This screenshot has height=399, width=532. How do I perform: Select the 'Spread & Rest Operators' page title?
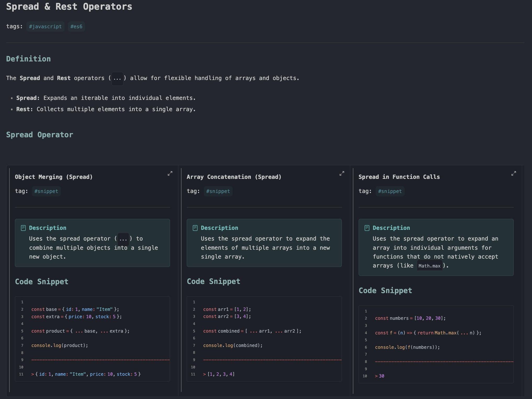pyautogui.click(x=69, y=7)
